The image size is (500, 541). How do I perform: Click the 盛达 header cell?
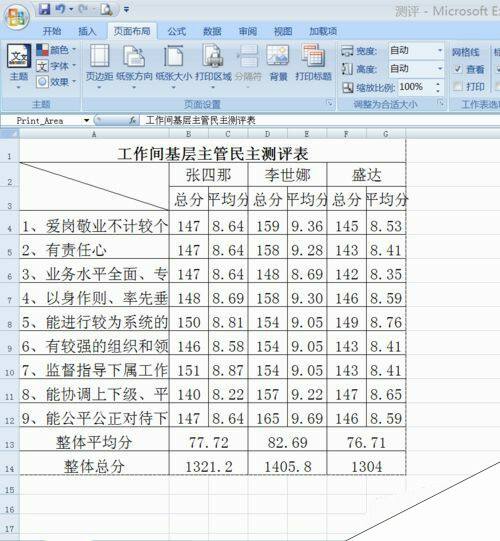(366, 175)
